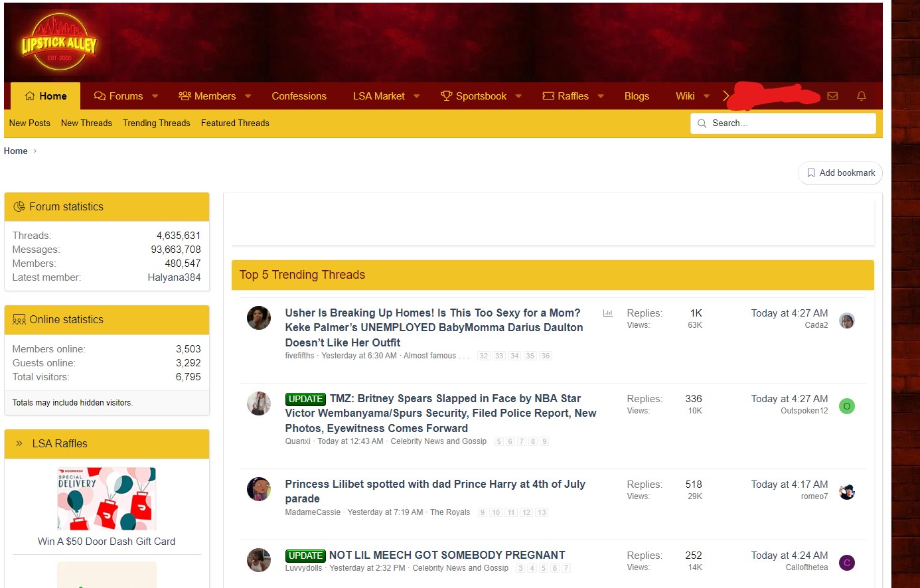
Task: Expand the Sportsbook dropdown arrow
Action: point(518,96)
